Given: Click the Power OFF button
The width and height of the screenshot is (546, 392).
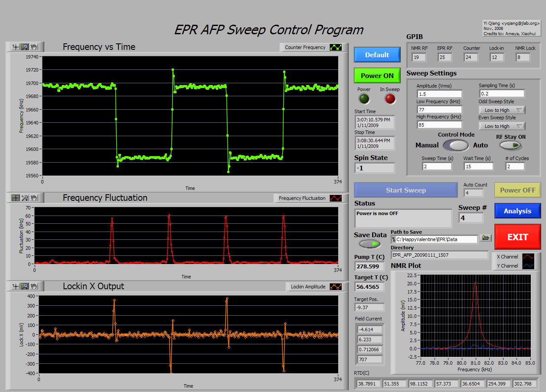Looking at the screenshot, I should pos(517,190).
